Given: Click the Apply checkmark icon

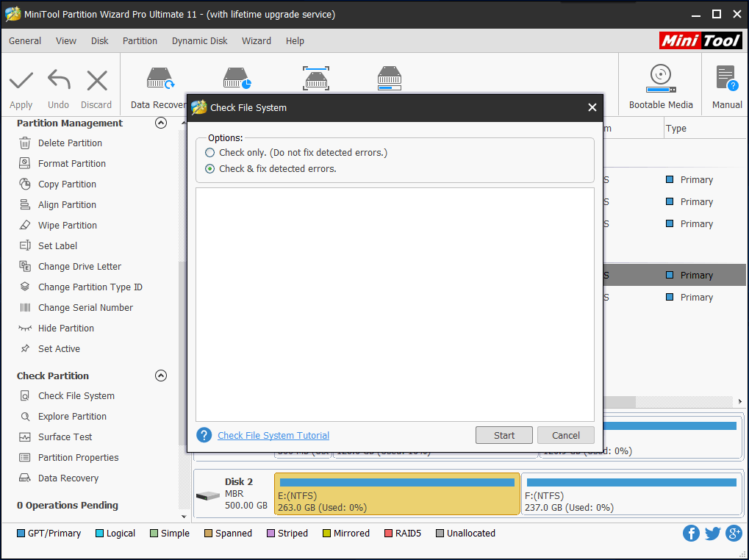Looking at the screenshot, I should [x=21, y=80].
